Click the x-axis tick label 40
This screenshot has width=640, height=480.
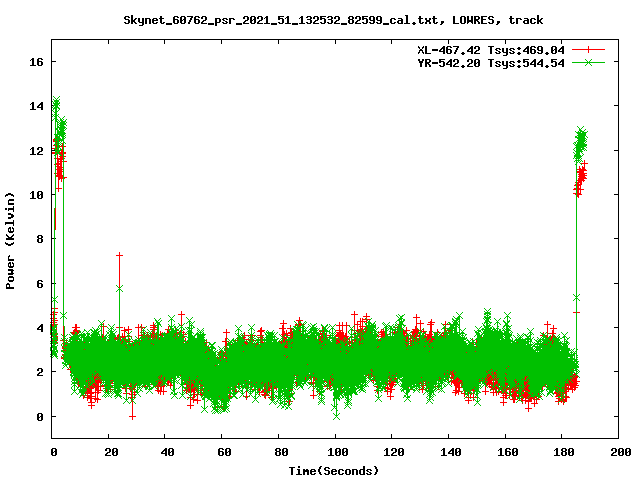click(167, 452)
